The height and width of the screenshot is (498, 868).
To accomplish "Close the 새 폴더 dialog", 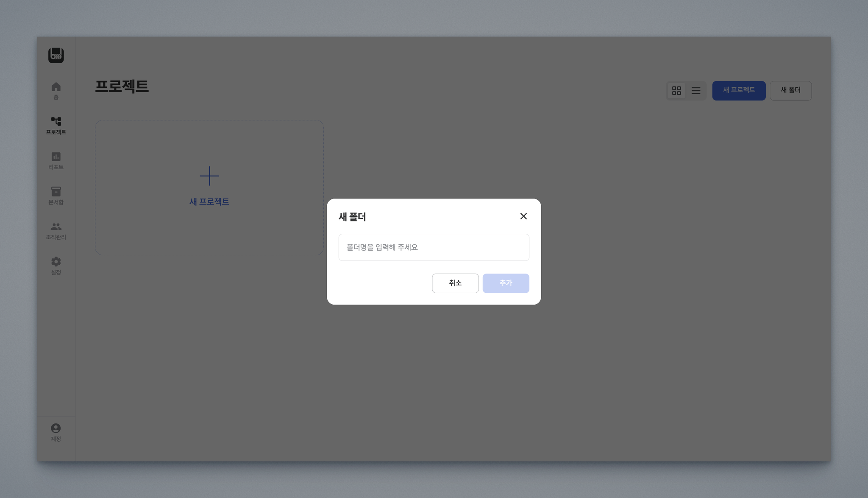I will tap(523, 216).
